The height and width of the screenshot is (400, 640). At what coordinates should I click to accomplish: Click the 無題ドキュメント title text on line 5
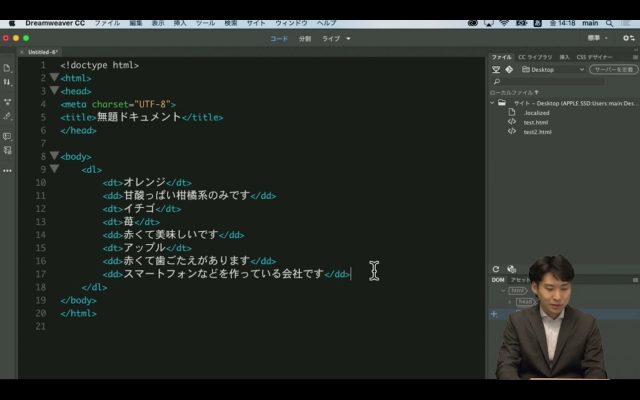tap(139, 117)
